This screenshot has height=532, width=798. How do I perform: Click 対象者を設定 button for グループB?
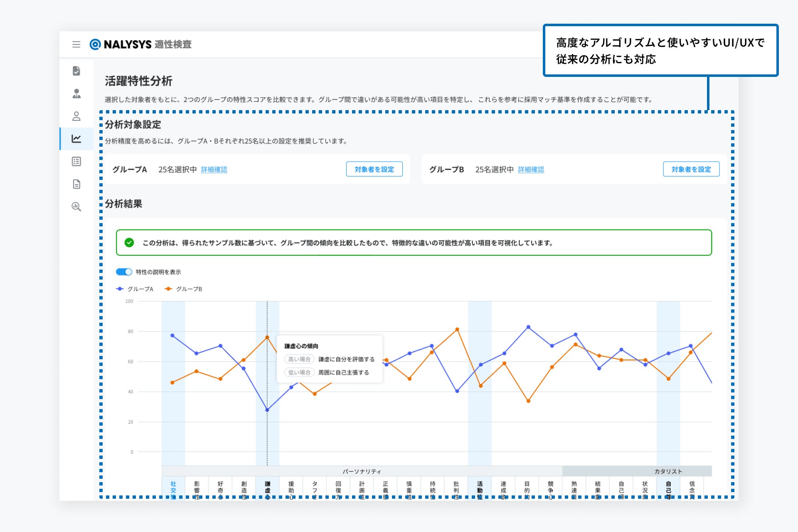click(x=691, y=169)
